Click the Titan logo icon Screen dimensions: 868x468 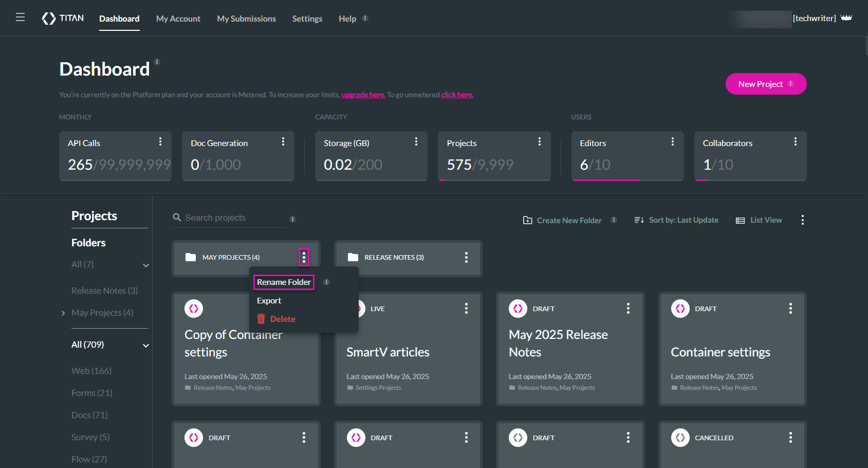pyautogui.click(x=49, y=19)
